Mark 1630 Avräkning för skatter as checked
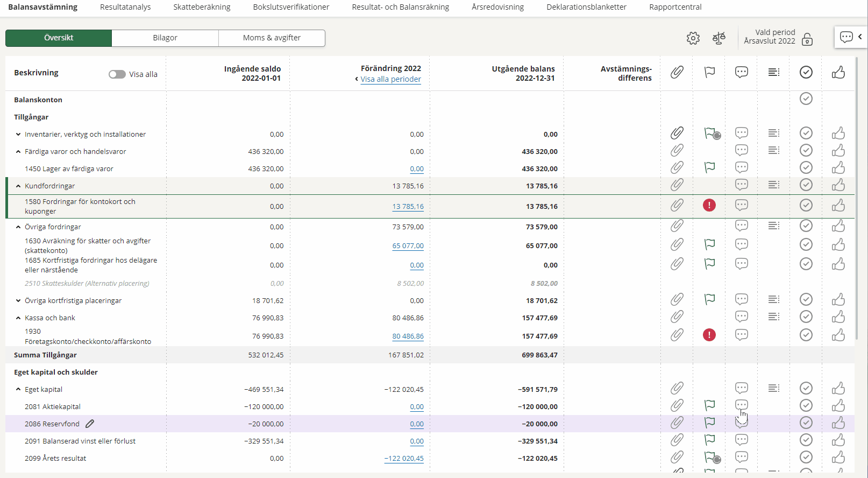868x478 pixels. [806, 245]
